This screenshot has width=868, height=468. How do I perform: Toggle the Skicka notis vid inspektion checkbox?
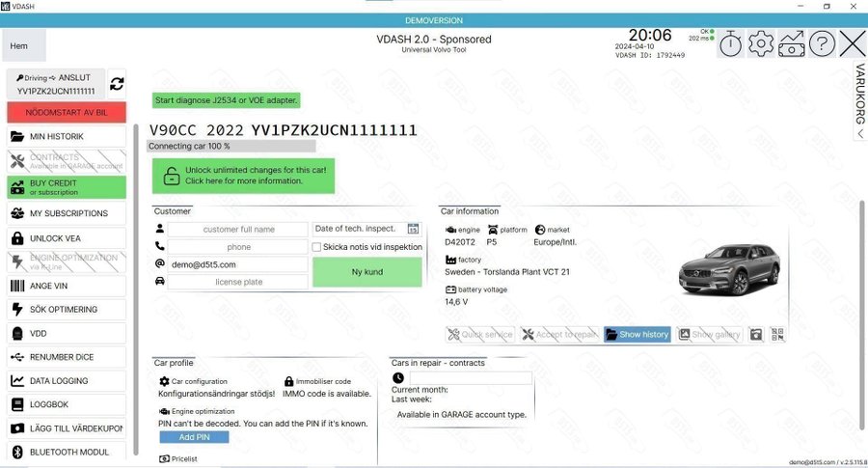point(317,247)
